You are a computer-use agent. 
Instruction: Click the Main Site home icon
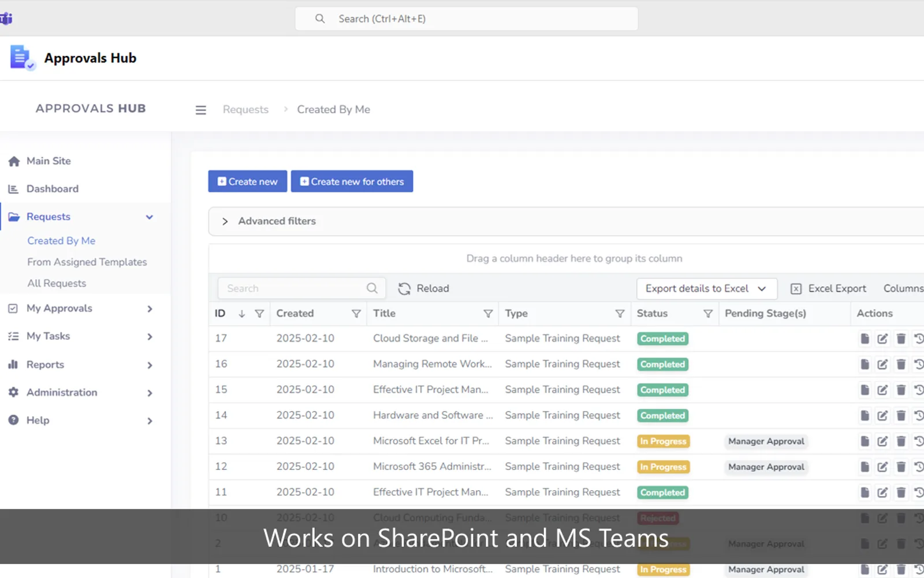[x=14, y=161]
